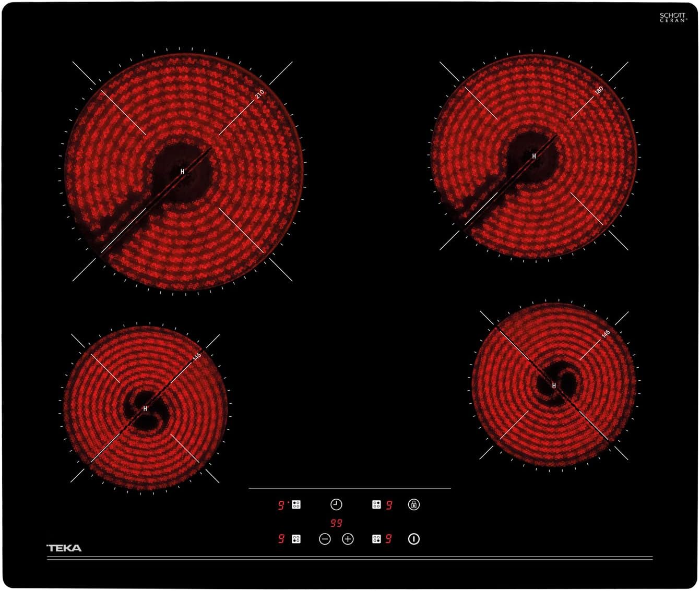The width and height of the screenshot is (700, 591).
Task: Tap the plus button to increase power
Action: 348,539
